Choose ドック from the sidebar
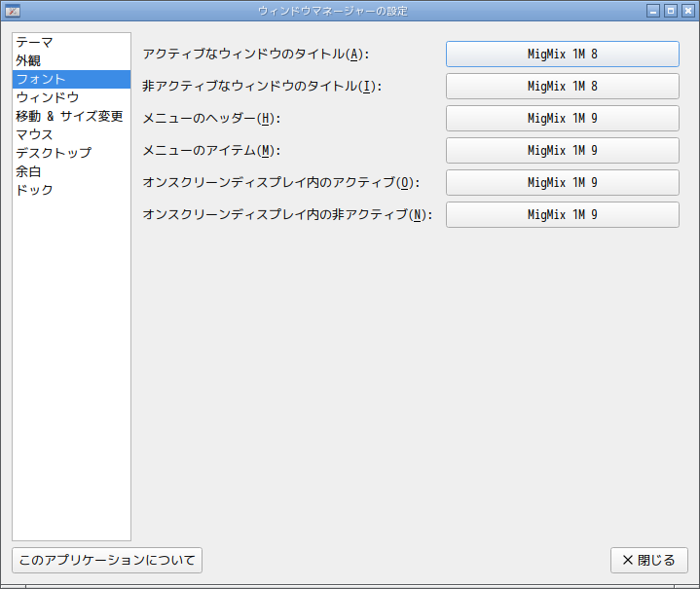The width and height of the screenshot is (700, 589). [x=35, y=190]
